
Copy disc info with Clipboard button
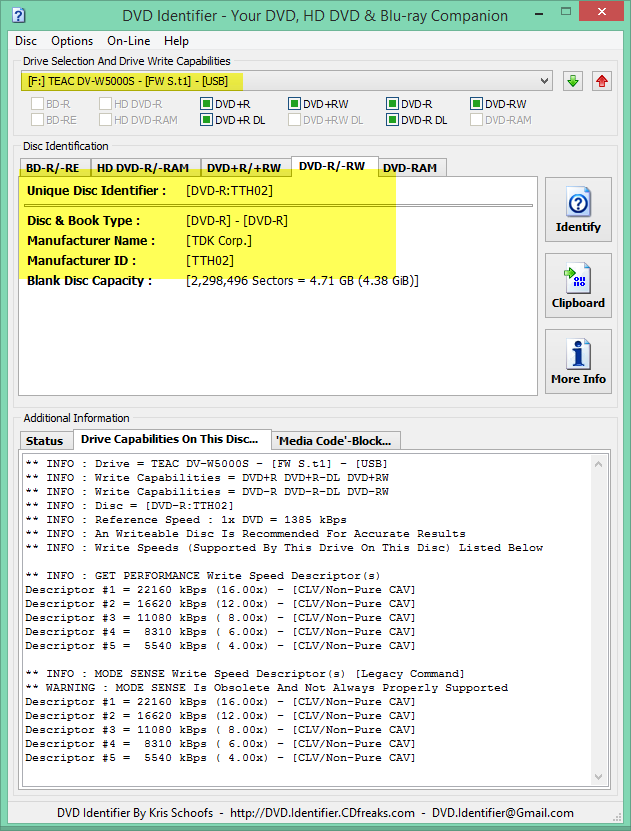[578, 286]
